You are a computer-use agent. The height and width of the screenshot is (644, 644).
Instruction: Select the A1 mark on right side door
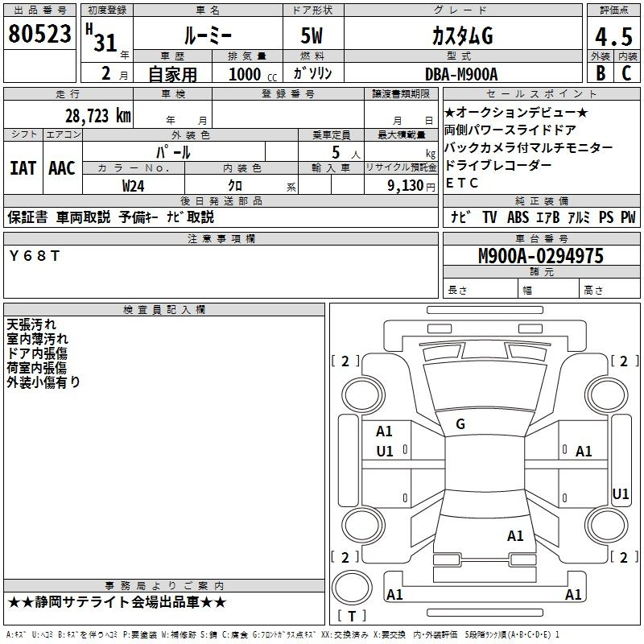pyautogui.click(x=584, y=452)
